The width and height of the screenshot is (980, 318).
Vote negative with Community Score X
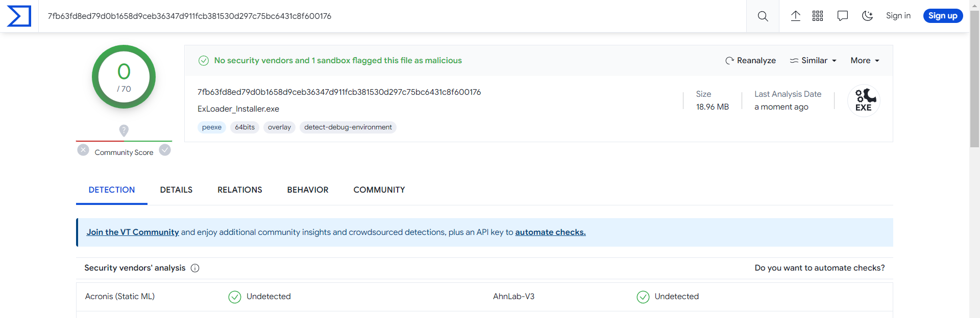click(83, 150)
